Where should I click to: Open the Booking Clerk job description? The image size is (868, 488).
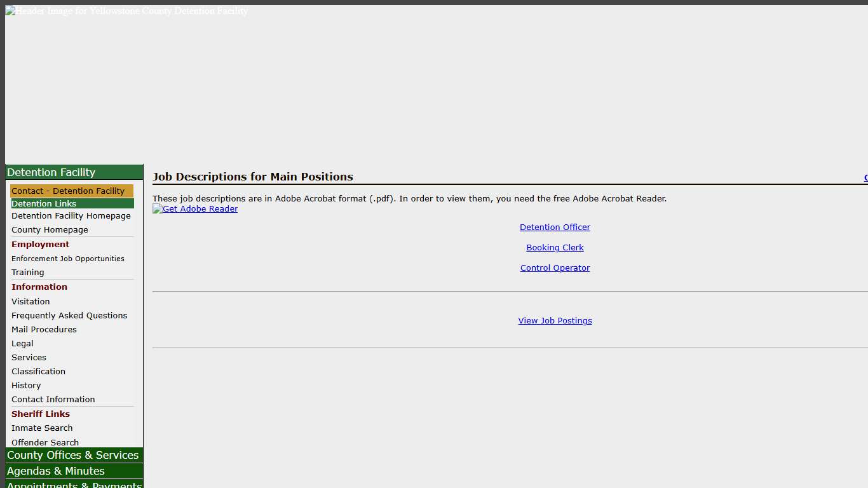coord(555,247)
